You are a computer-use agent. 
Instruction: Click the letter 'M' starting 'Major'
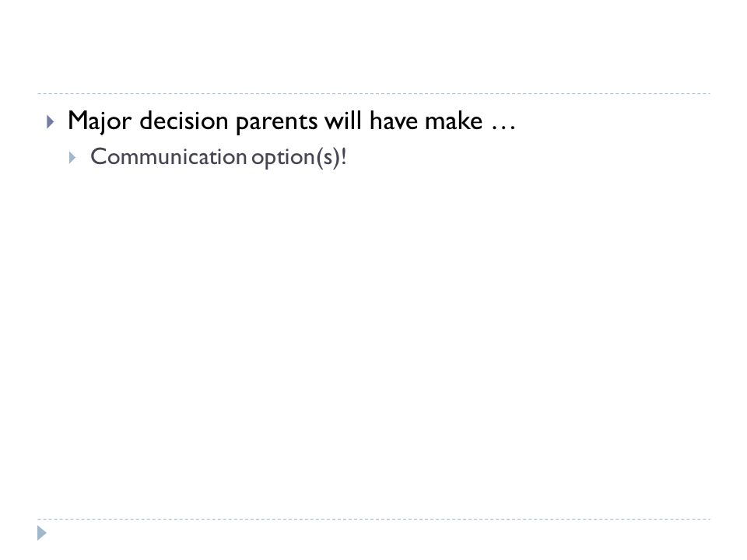click(77, 120)
